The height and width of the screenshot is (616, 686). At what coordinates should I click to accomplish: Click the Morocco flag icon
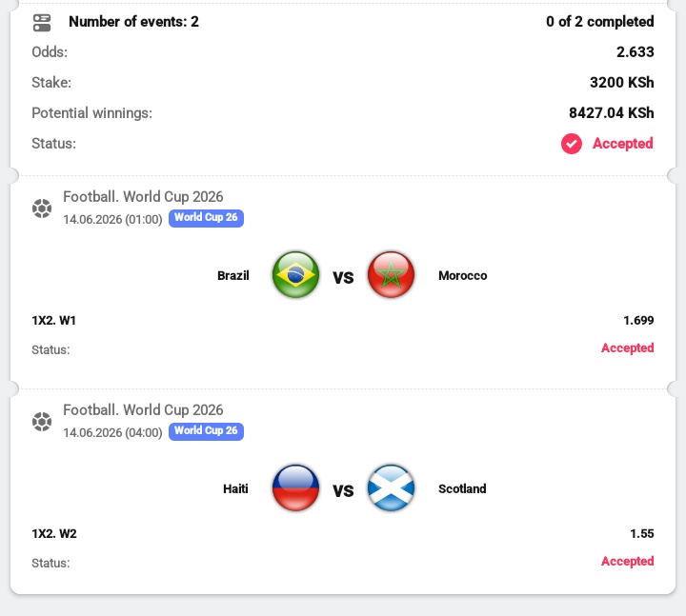coord(391,274)
